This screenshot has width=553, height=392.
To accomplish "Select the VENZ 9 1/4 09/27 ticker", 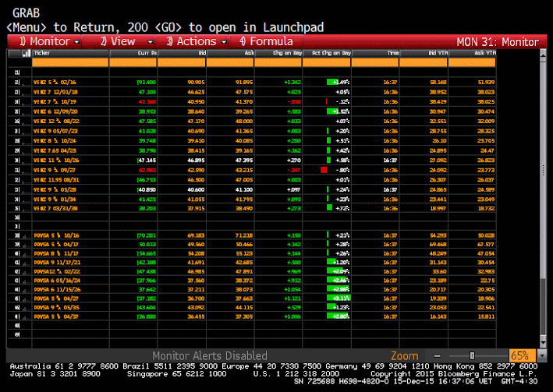I will tap(55, 170).
